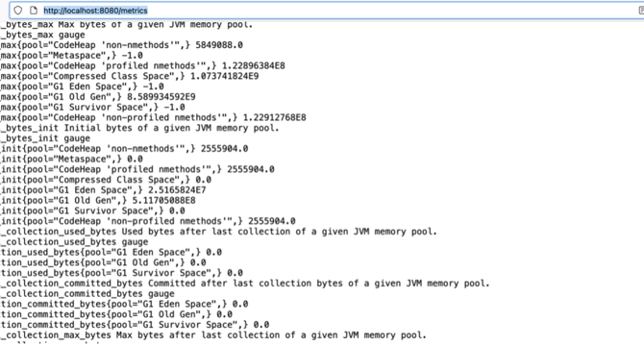Click '_collection_committed_bytes gauge' line

click(87, 293)
